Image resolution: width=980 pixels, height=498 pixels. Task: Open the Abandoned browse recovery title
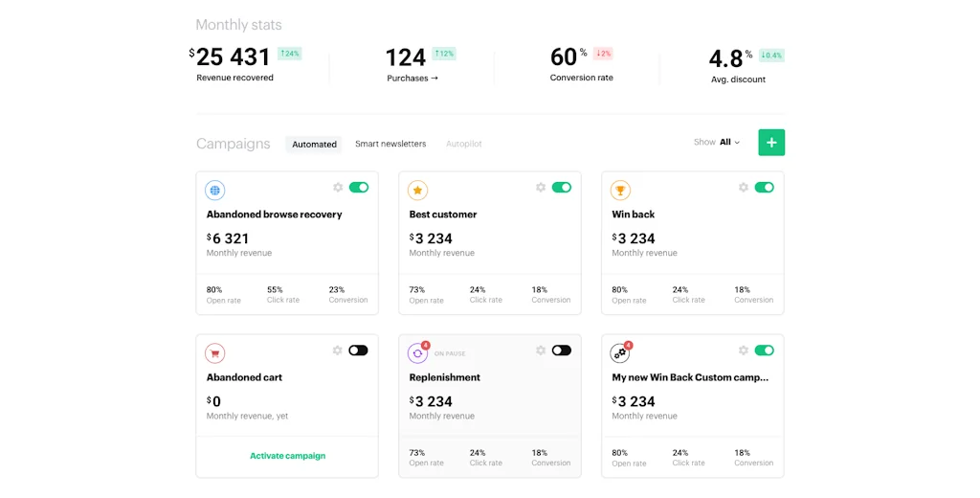coord(275,214)
